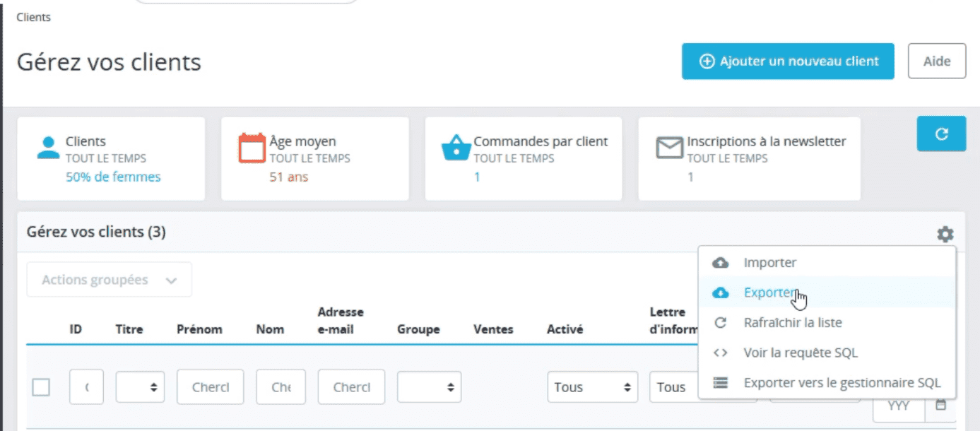This screenshot has height=431, width=980.
Task: Click the blue refresh KPI button
Action: pyautogui.click(x=941, y=134)
